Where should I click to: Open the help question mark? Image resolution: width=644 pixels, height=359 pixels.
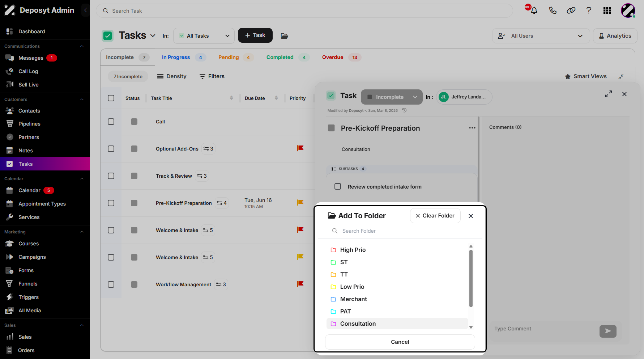[x=589, y=10]
